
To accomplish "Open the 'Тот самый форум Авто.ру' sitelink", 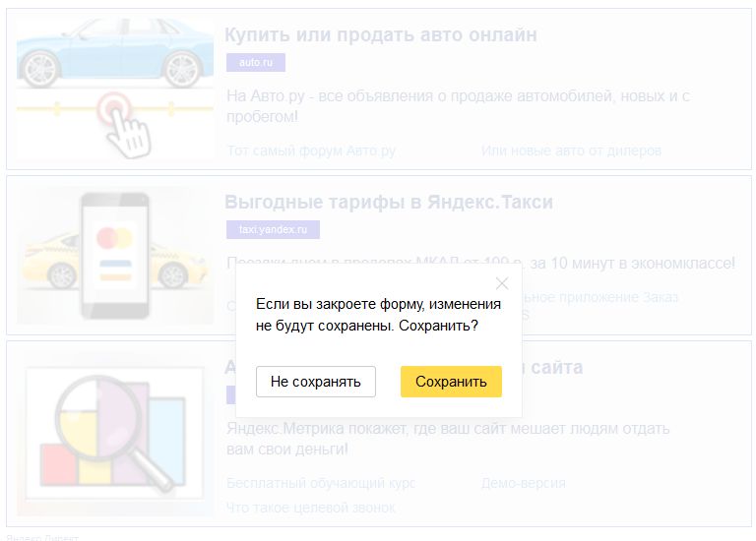I will [x=311, y=150].
